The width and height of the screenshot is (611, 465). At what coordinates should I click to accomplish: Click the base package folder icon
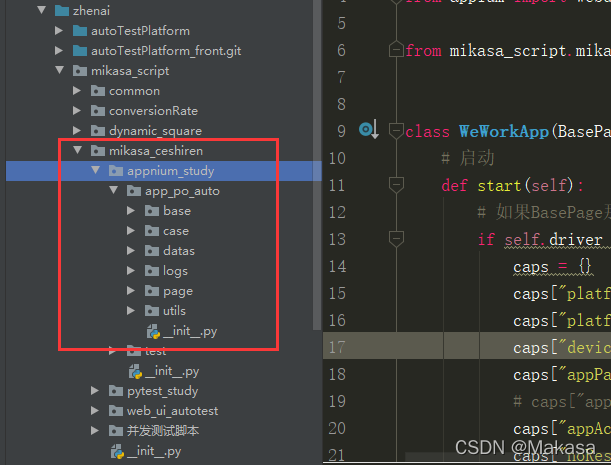(x=152, y=211)
